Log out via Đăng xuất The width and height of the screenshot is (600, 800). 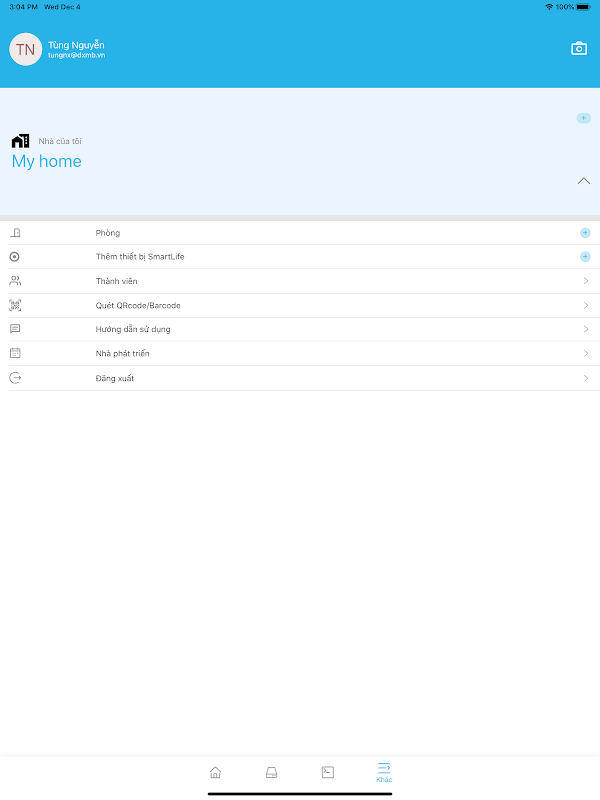point(300,378)
